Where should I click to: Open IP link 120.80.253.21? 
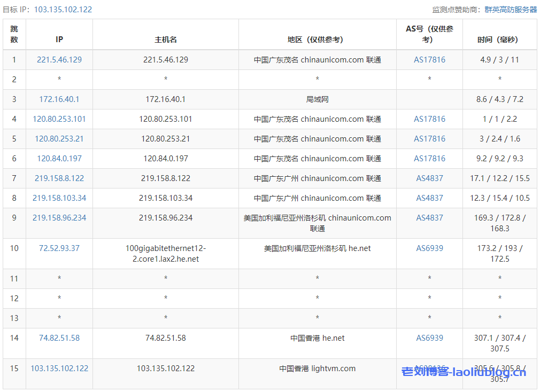59,139
